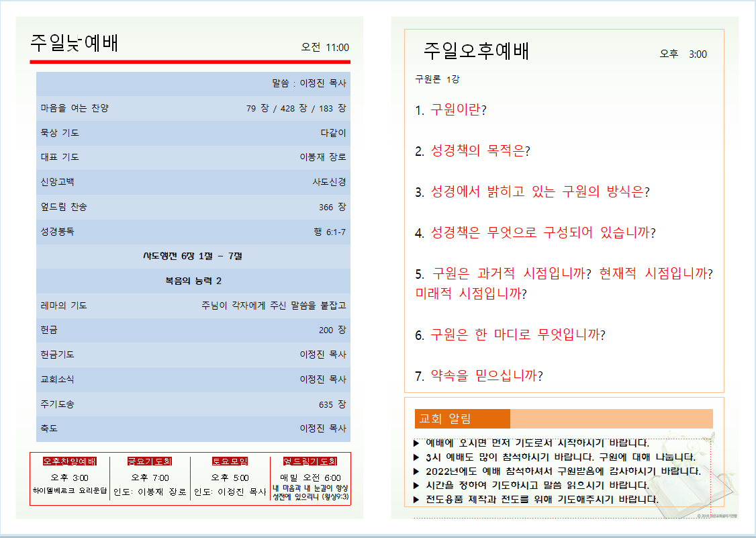
Task: Select '이정진 목사' in the 헌금기도 row
Action: pyautogui.click(x=323, y=355)
